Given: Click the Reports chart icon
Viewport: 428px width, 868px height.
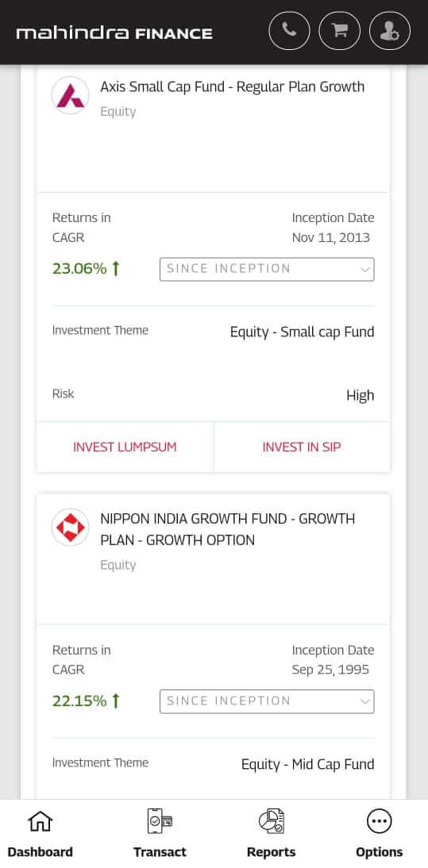Looking at the screenshot, I should (x=272, y=821).
